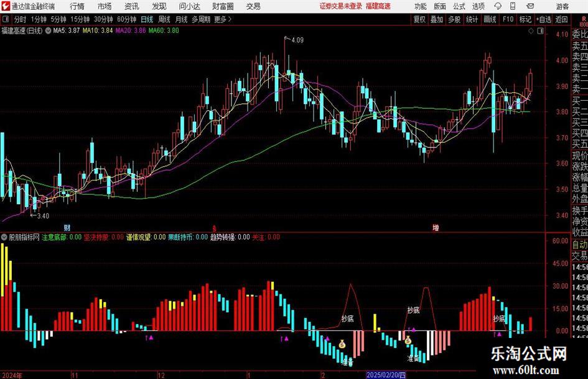The width and height of the screenshot is (588, 379).
Task: Click the 增 info marker below chart
Action: [436, 227]
